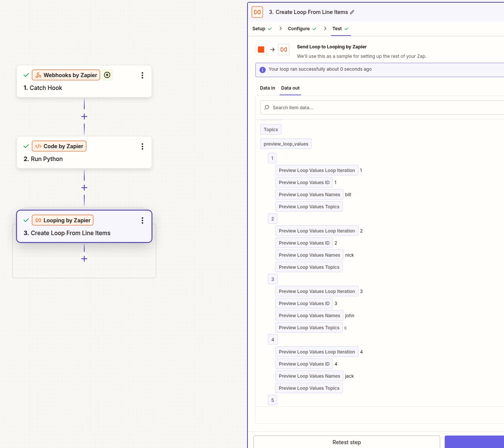The image size is (504, 448).
Task: Select Preview Loop Values Loop Iteration value 2
Action: click(317, 231)
